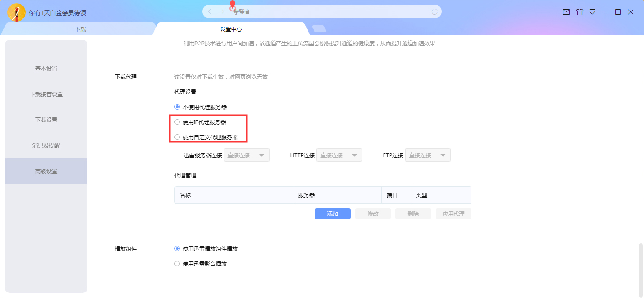The height and width of the screenshot is (298, 644).
Task: Open the main menu down-arrow icon
Action: point(592,12)
